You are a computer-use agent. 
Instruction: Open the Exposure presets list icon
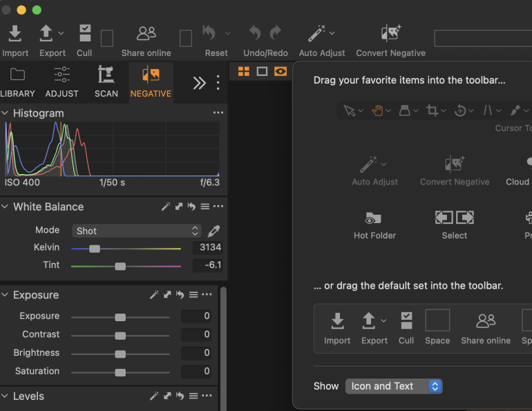point(193,295)
